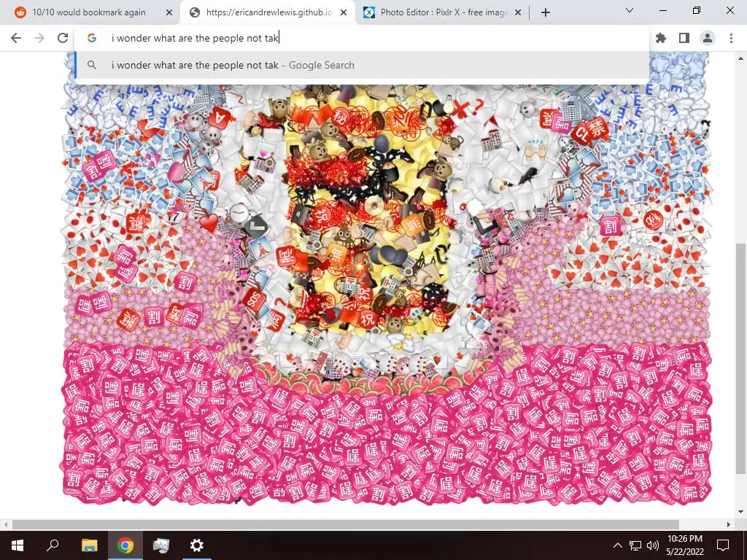Close the '10/10 would bookmark again' tab

click(x=169, y=13)
